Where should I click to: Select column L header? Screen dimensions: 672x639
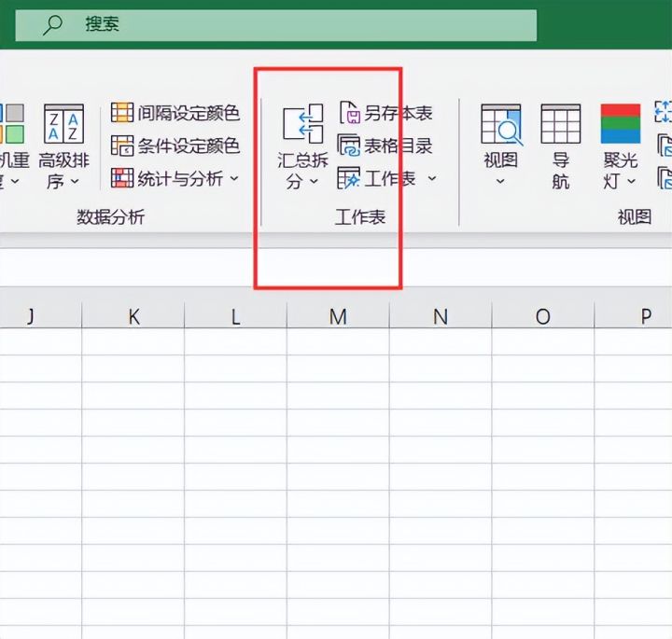pos(235,316)
